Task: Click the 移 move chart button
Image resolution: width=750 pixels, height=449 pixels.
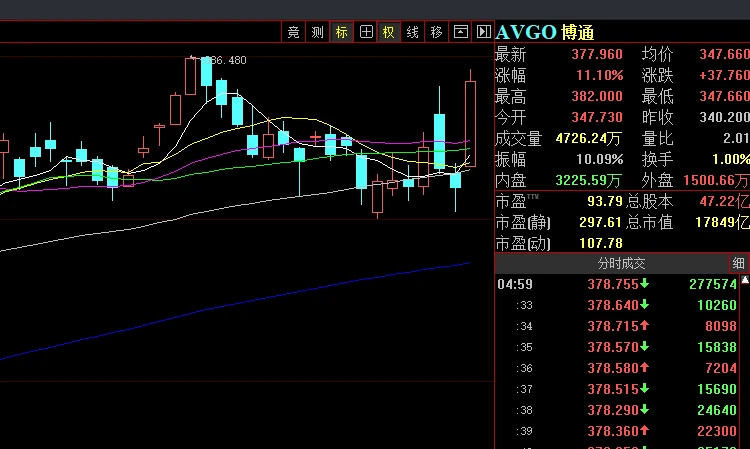Action: (436, 32)
